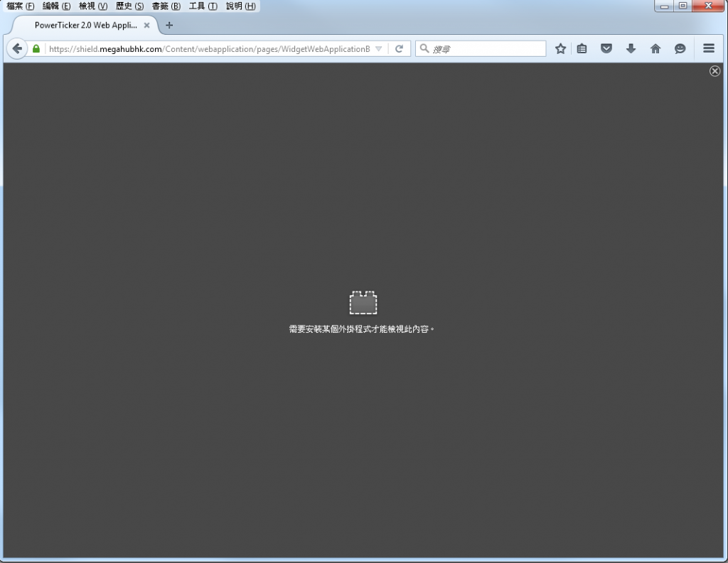This screenshot has height=563, width=728.
Task: Open the Hello chat smiley icon
Action: point(680,49)
